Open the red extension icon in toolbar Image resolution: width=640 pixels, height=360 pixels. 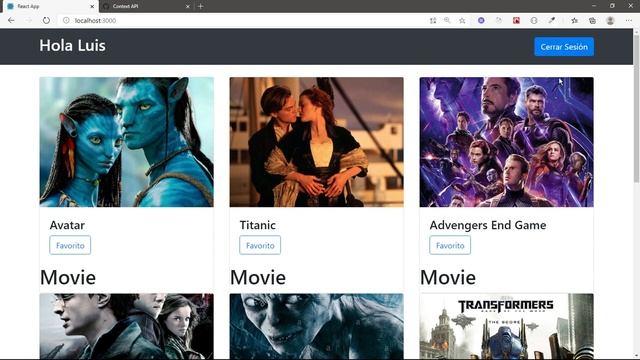tap(516, 20)
